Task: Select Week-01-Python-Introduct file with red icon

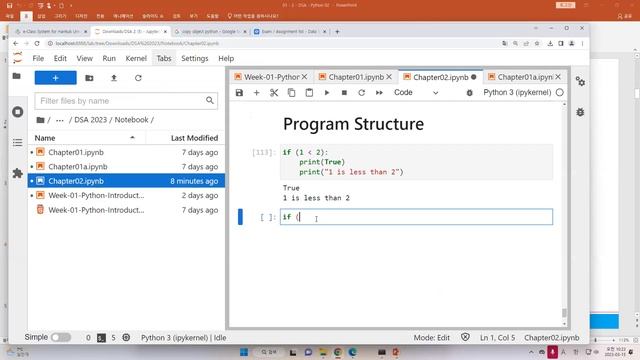Action: [x=127, y=210]
